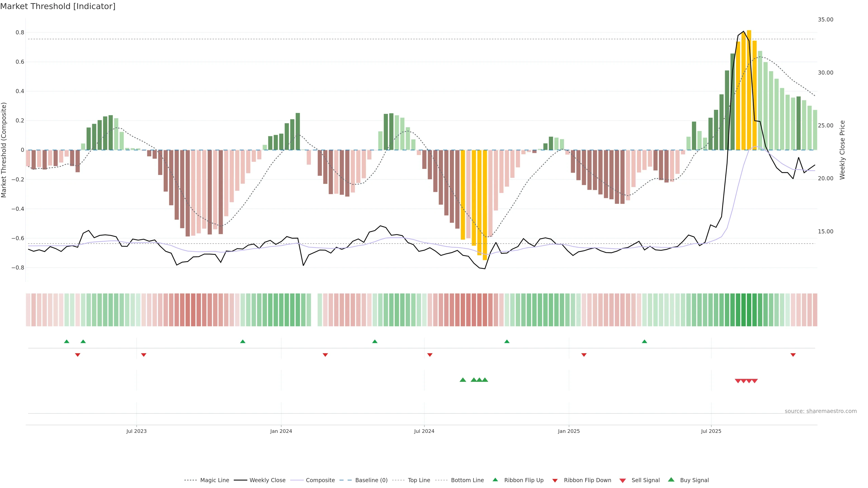Click the Market Threshold [Indicator] chart title
The width and height of the screenshot is (868, 488).
pyautogui.click(x=58, y=6)
